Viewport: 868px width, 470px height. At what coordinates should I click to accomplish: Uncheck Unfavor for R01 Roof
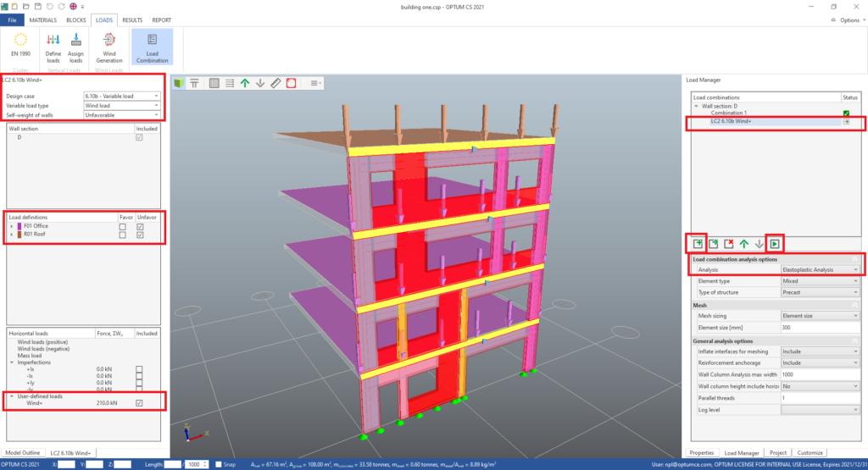click(x=140, y=235)
